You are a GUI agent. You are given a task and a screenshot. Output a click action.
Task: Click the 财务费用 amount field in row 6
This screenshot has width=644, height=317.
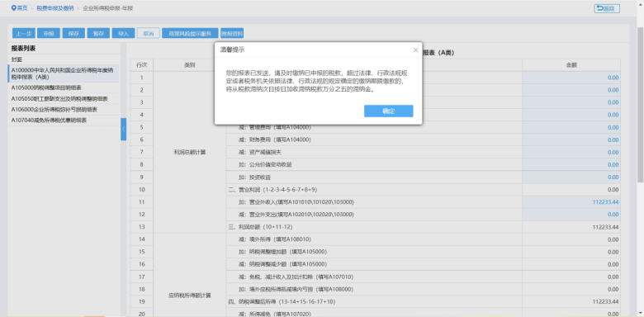pyautogui.click(x=571, y=140)
